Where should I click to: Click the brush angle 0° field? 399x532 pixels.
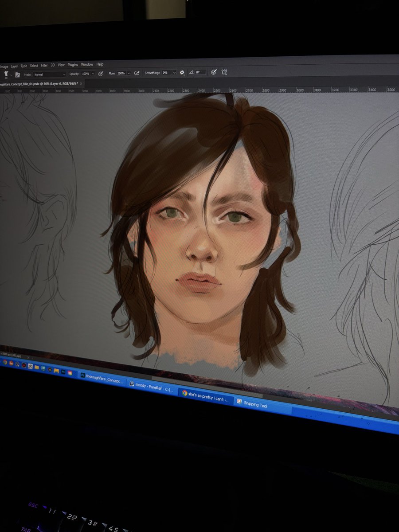[200, 72]
